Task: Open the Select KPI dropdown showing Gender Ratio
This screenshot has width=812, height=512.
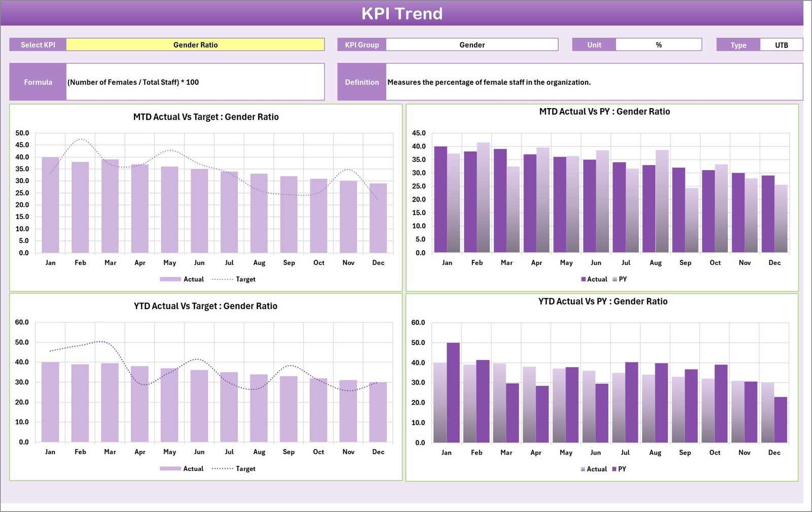Action: point(196,45)
